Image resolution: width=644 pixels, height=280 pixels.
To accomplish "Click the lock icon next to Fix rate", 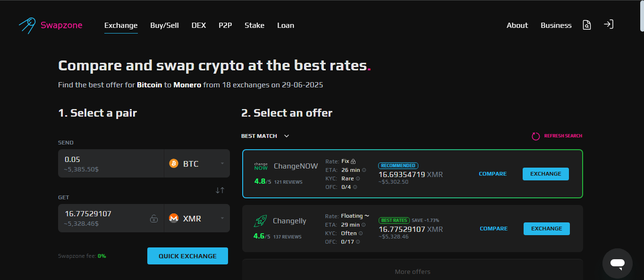I will pyautogui.click(x=353, y=161).
